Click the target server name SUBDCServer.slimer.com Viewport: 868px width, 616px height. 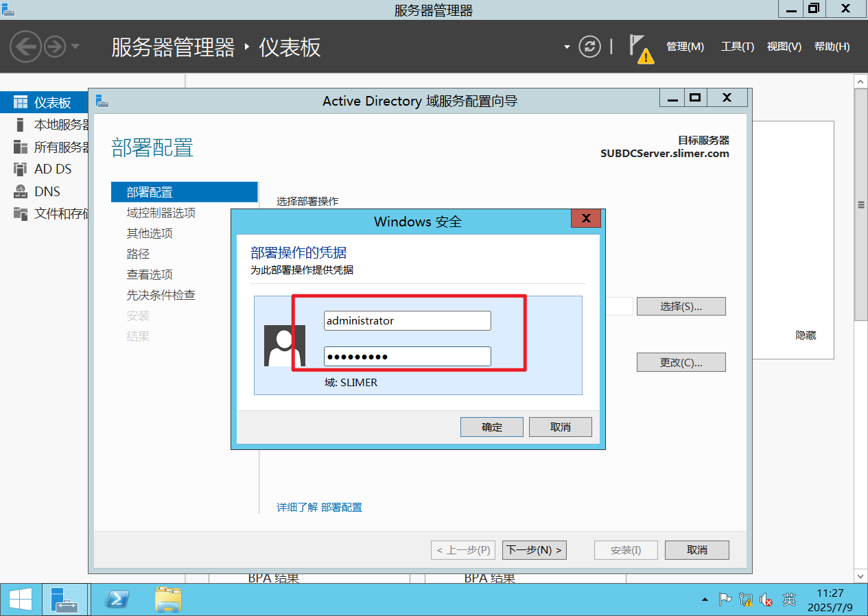[665, 154]
